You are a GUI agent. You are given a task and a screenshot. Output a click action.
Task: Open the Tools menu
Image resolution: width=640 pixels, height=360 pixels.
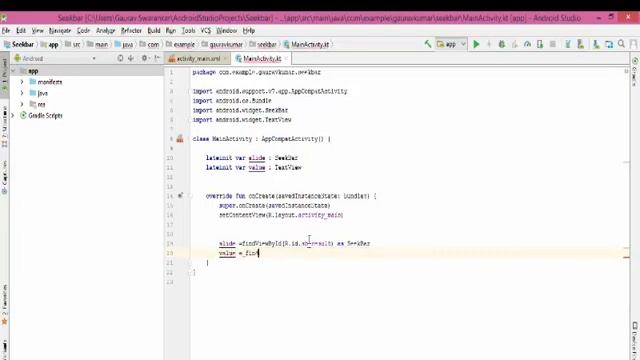click(x=188, y=31)
